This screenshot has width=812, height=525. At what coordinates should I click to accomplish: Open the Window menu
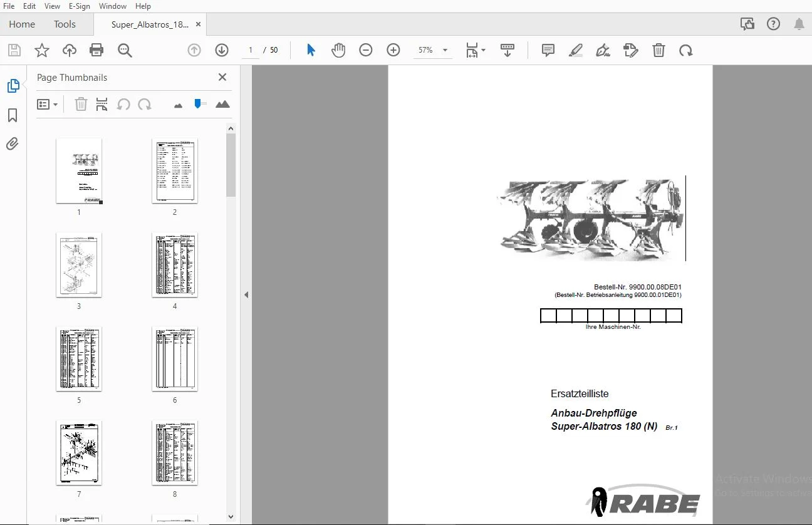pos(113,6)
